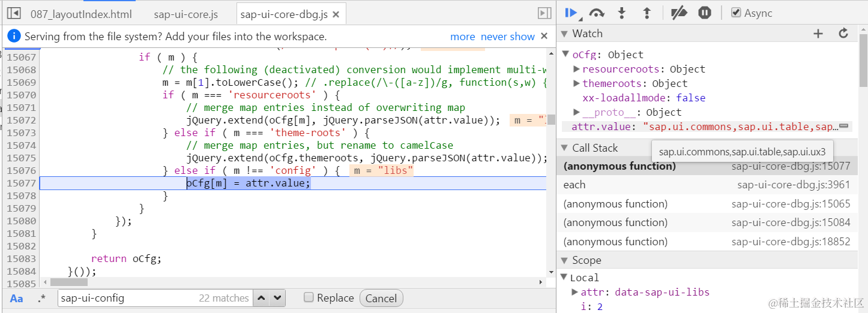The height and width of the screenshot is (313, 868).
Task: Toggle the file navigator sidebar icon
Action: (14, 13)
